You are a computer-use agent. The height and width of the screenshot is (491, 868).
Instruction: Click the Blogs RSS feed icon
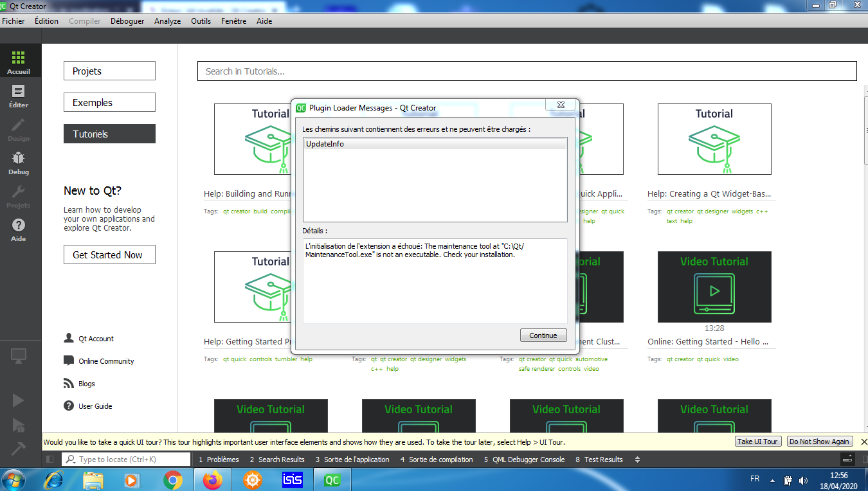pos(69,383)
